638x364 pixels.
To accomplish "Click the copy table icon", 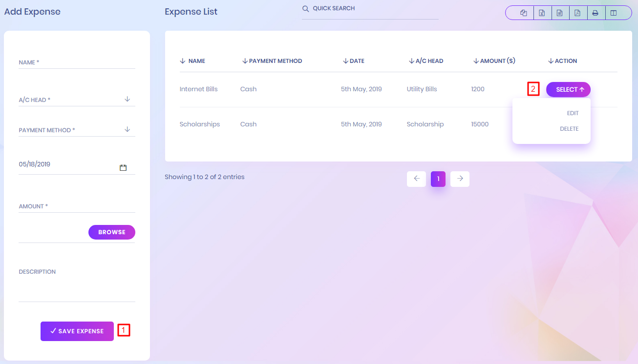I will 524,13.
